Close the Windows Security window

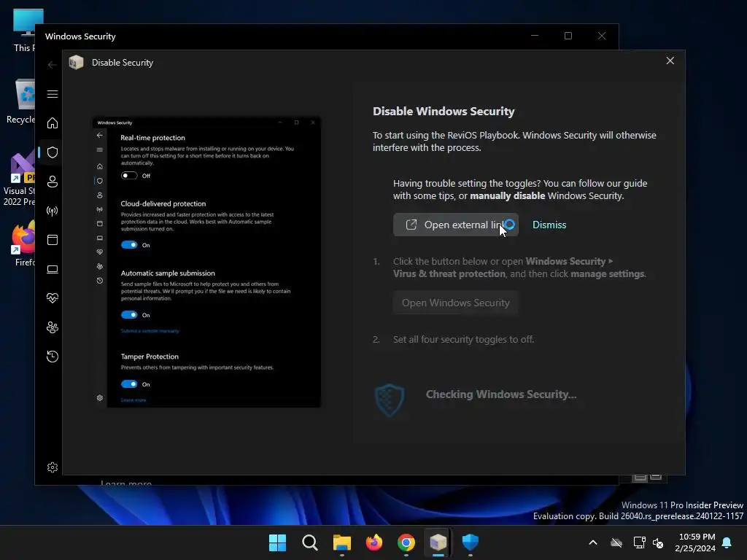click(x=602, y=36)
